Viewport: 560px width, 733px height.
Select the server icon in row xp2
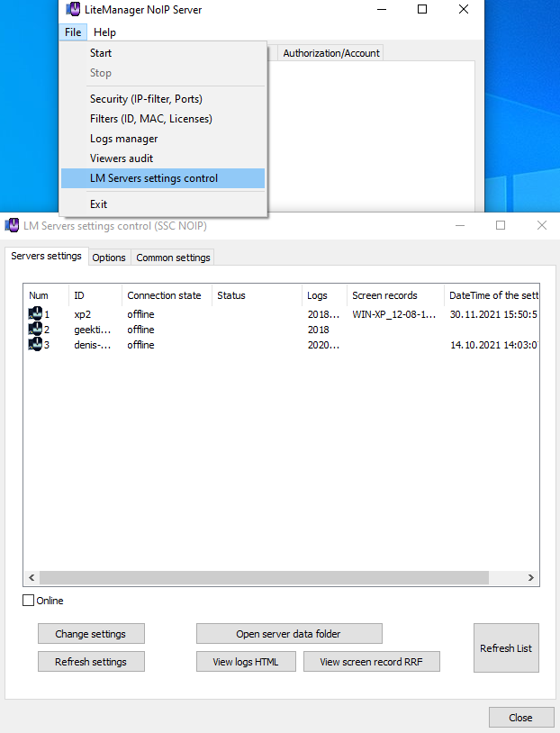(x=35, y=313)
